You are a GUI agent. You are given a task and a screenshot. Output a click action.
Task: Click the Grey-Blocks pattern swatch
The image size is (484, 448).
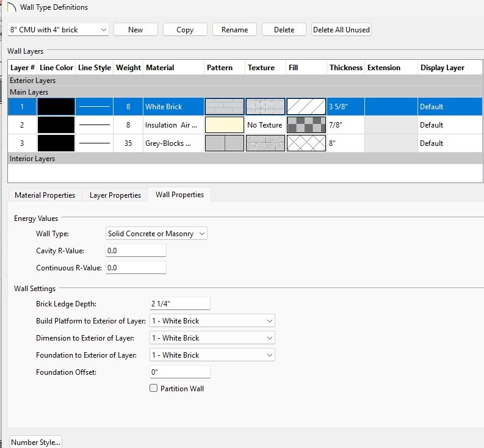225,143
